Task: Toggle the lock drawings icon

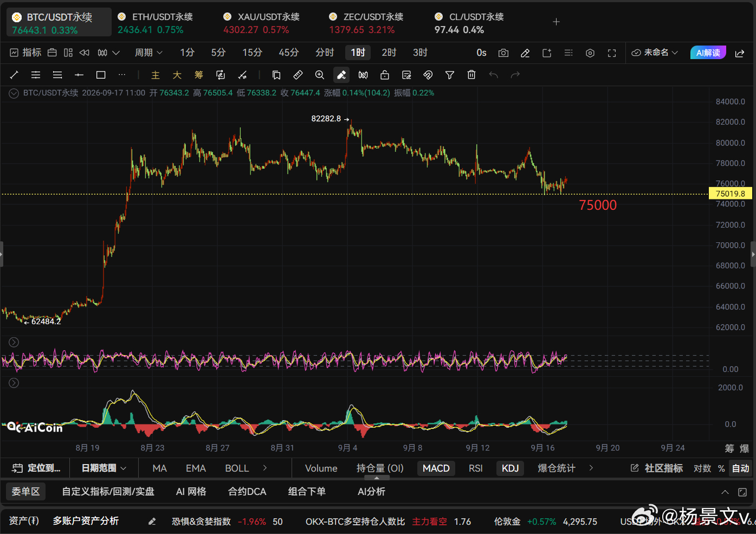Action: coord(385,75)
